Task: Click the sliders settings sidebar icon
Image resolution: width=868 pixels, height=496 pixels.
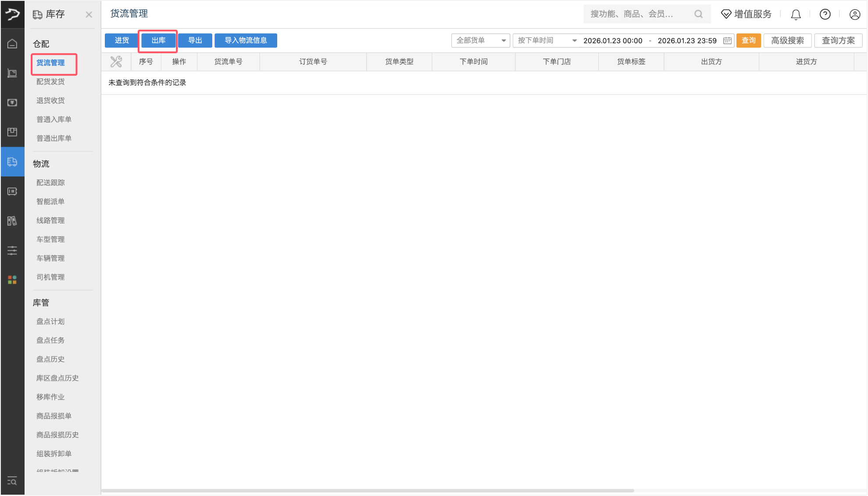Action: coord(12,250)
